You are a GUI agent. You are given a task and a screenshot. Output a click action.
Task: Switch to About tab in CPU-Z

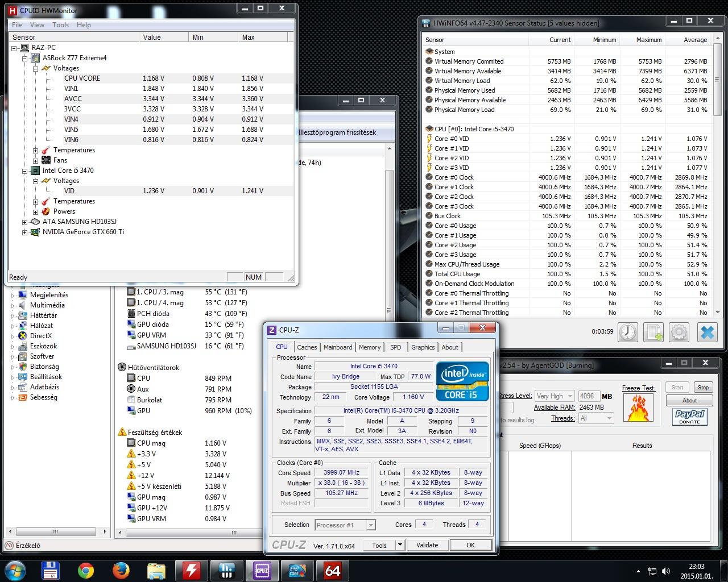[450, 347]
